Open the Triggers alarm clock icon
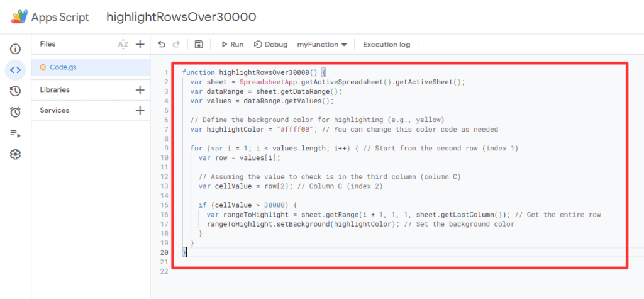The image size is (644, 299). click(15, 112)
